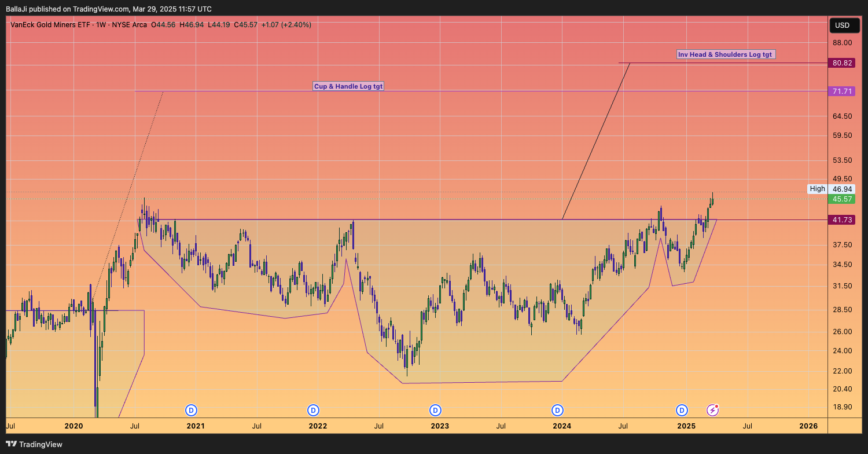Select the Cup & Handle Log tgt label
This screenshot has height=454, width=868.
348,86
